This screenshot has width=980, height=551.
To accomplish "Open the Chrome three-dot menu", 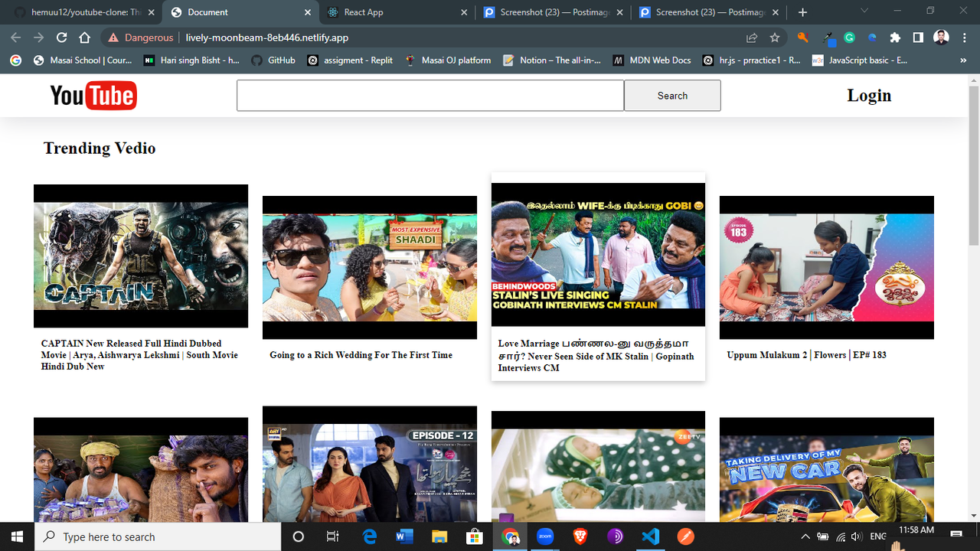I will pyautogui.click(x=965, y=37).
